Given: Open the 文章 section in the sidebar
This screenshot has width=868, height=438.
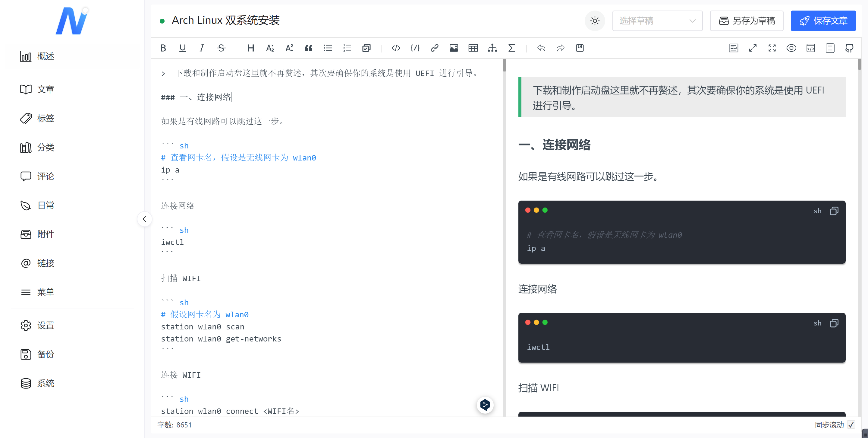Looking at the screenshot, I should point(46,89).
